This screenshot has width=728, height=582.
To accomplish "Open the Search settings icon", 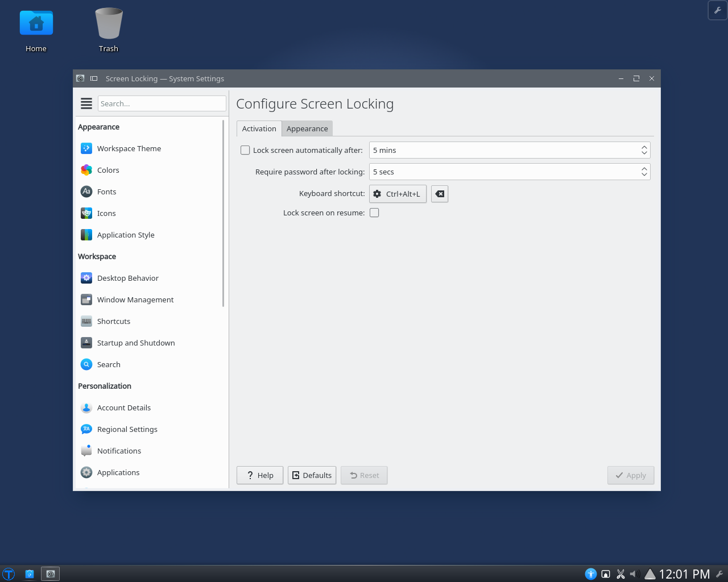I will (86, 364).
